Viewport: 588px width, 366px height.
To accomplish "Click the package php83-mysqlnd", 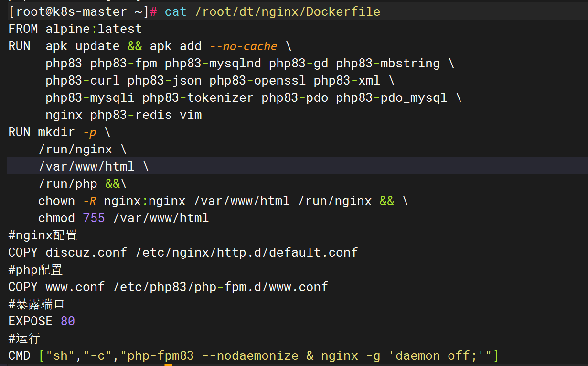I will pos(213,63).
